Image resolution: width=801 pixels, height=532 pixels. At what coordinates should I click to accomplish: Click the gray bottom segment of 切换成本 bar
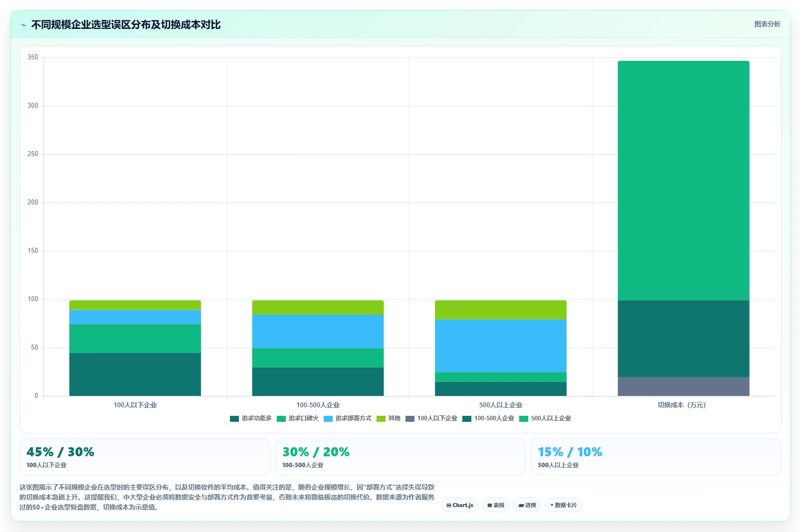[683, 386]
